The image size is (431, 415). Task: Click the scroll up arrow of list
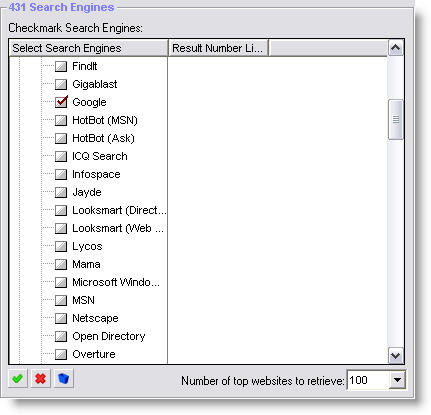tap(396, 48)
